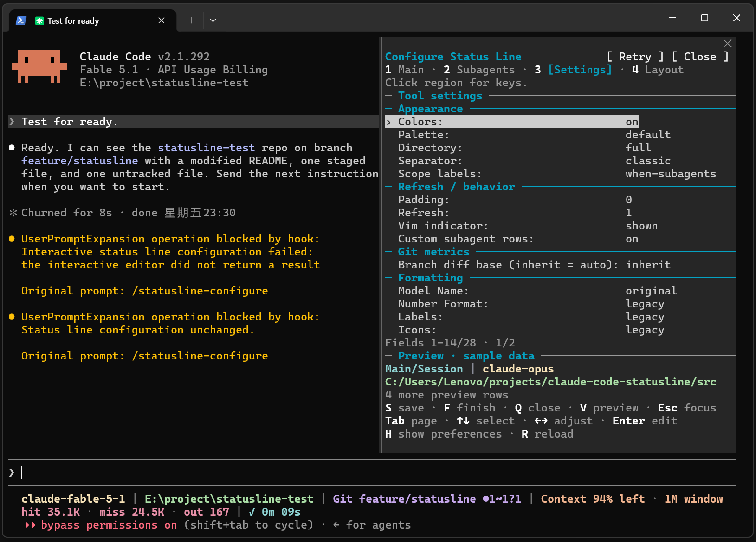Screen dimensions: 756x542
Task: Click 'H show preferences' key hint
Action: click(x=444, y=434)
